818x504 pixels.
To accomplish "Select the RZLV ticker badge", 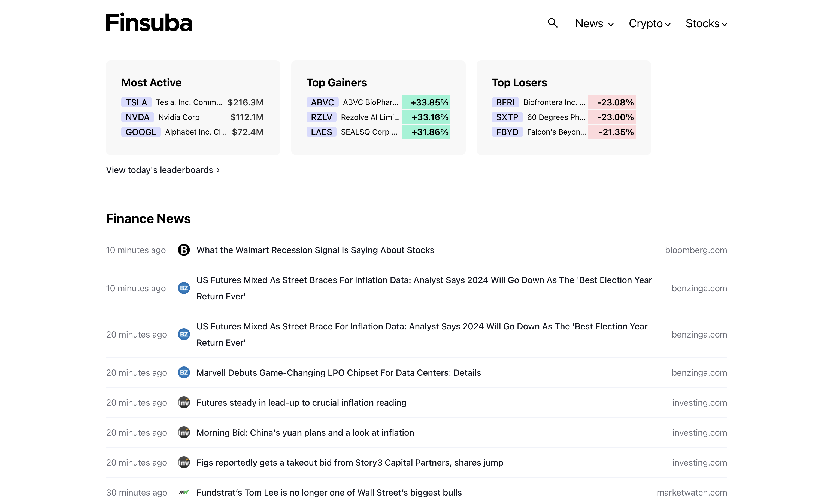I will 321,117.
